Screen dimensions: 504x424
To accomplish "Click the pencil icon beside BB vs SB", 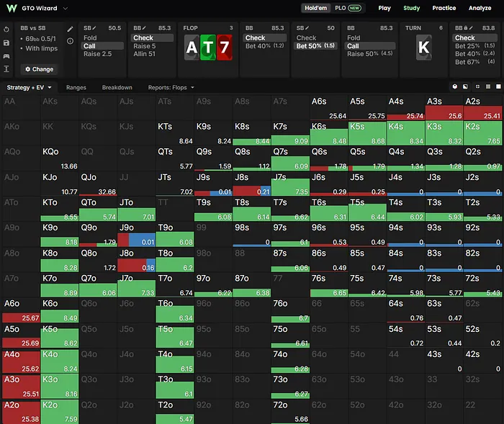I will pos(70,30).
